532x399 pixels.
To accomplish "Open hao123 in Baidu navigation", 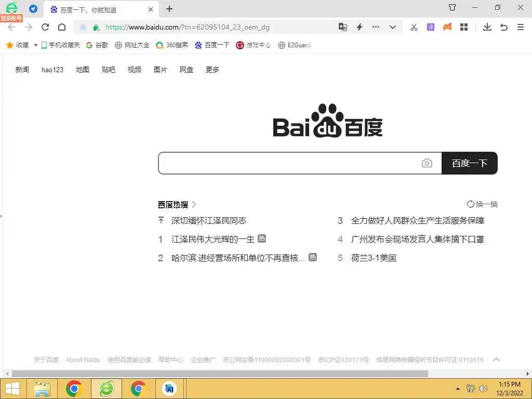I will coord(52,70).
